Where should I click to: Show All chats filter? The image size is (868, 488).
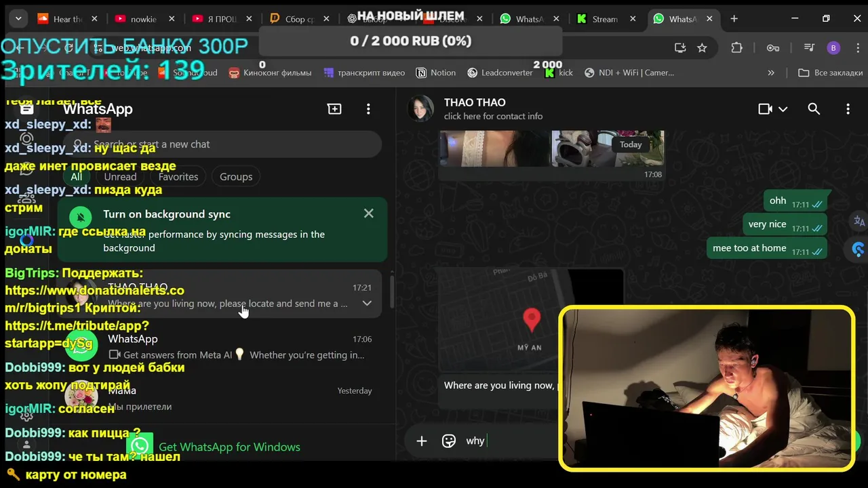[76, 176]
